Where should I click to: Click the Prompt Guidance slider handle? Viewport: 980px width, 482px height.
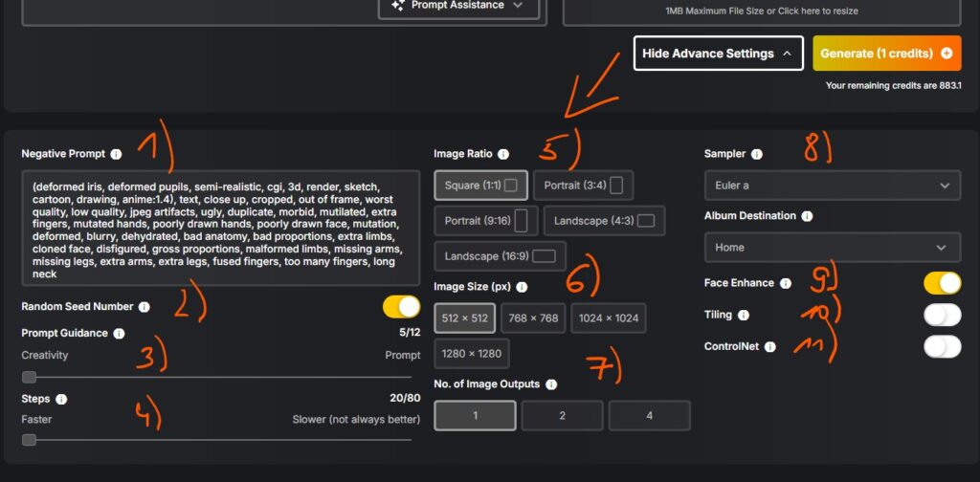29,377
